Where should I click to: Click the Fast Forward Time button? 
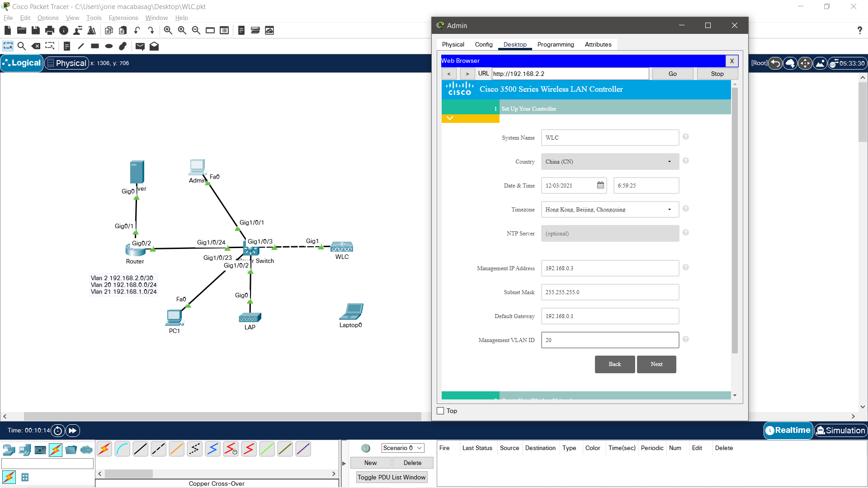click(x=73, y=431)
